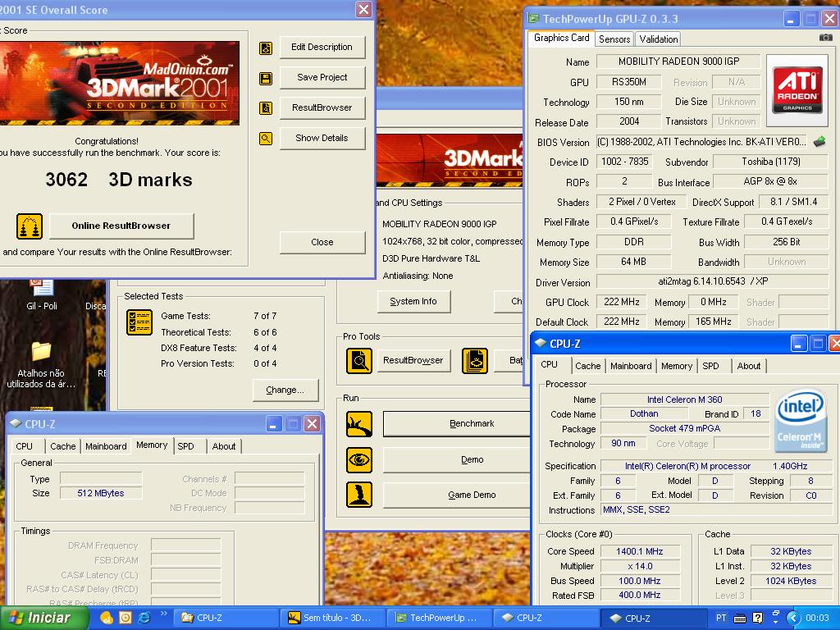Click the TechPowerUp taskbar item
The width and height of the screenshot is (840, 630).
click(x=438, y=618)
